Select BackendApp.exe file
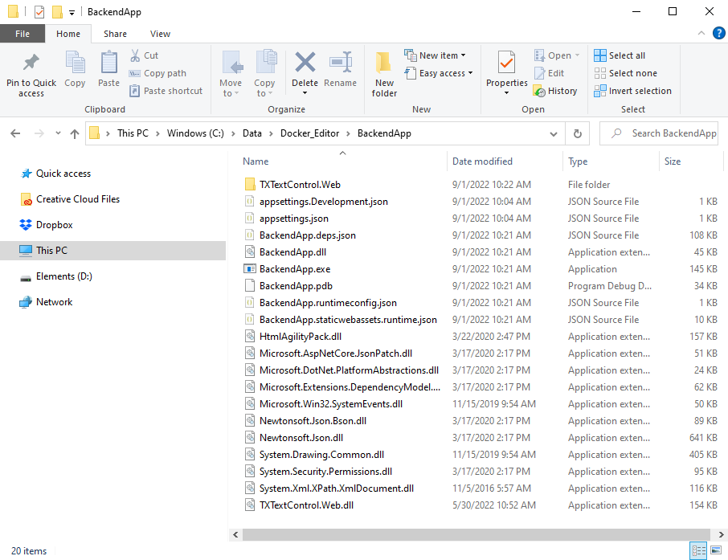This screenshot has height=560, width=728. [x=295, y=269]
